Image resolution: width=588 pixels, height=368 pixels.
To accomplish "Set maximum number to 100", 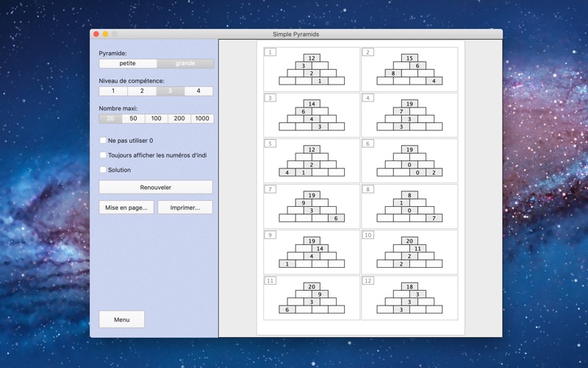I will pos(156,118).
